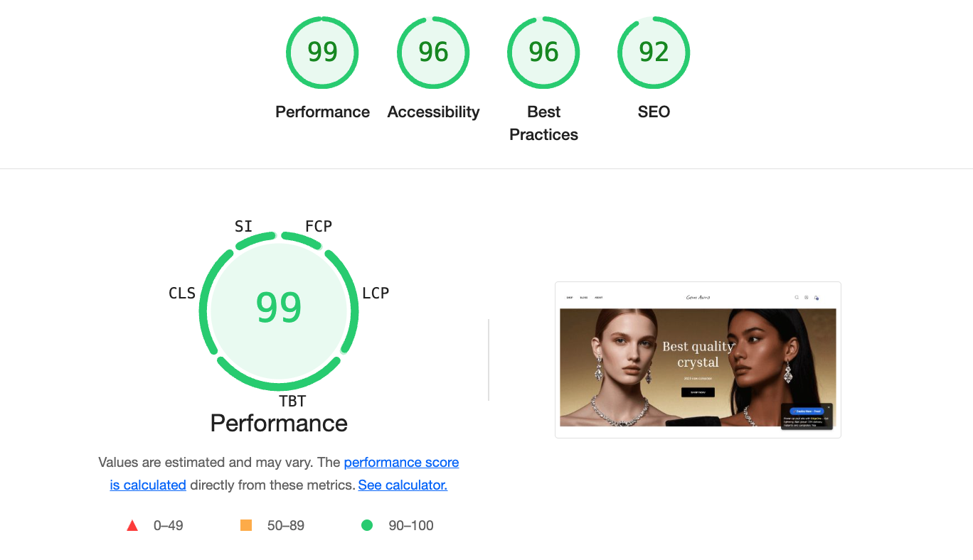973x560 pixels.
Task: Select the small Performance gauge in summary row
Action: click(322, 53)
